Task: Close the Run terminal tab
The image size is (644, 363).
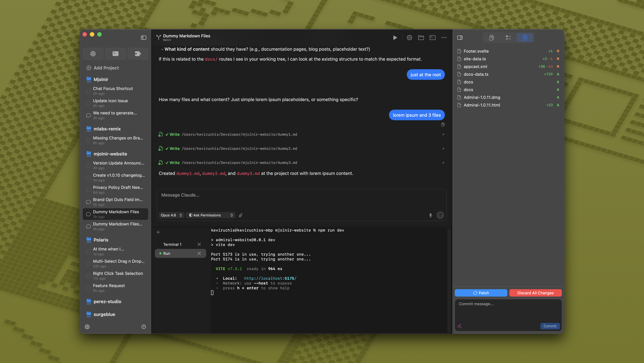Action: (199, 253)
